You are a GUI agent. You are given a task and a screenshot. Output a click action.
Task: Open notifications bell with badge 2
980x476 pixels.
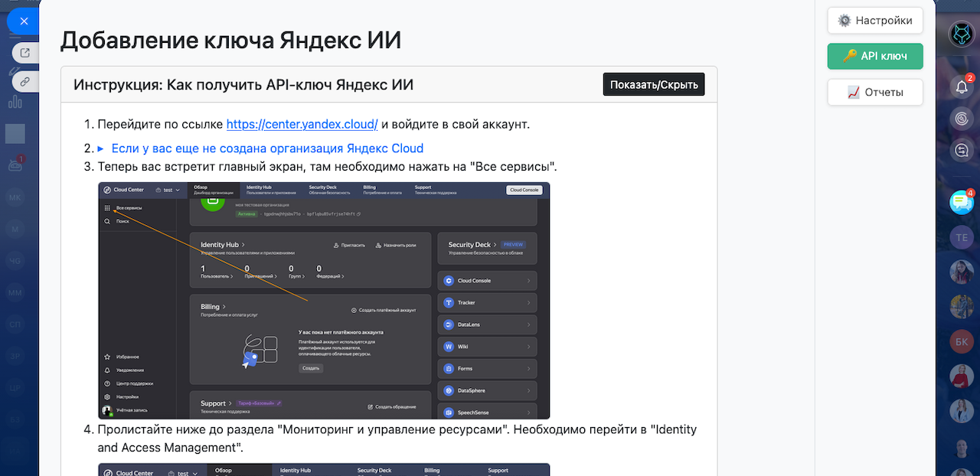962,86
